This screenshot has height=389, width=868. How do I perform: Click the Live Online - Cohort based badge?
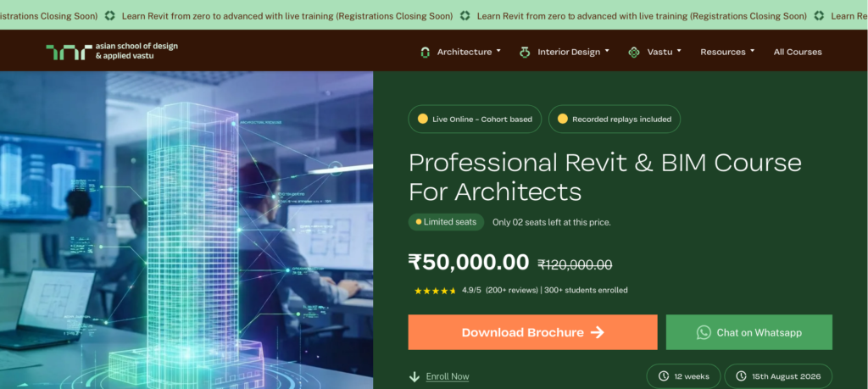click(x=475, y=119)
